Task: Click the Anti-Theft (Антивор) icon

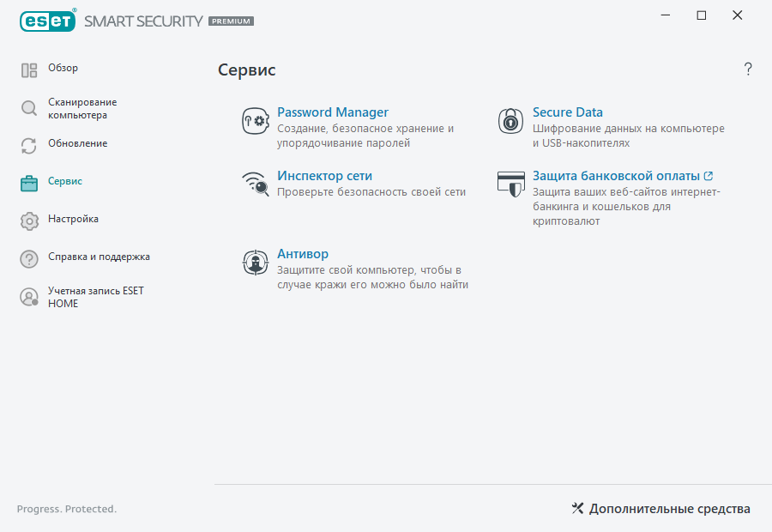Action: pos(255,263)
